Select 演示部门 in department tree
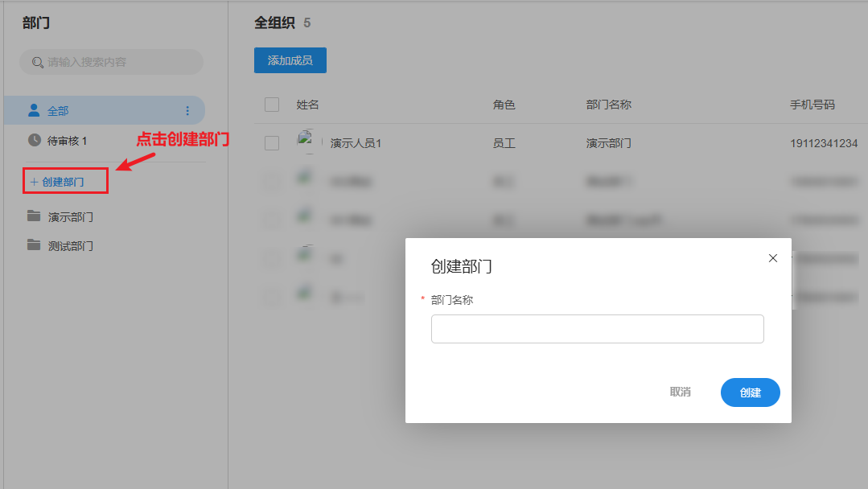 [x=71, y=217]
